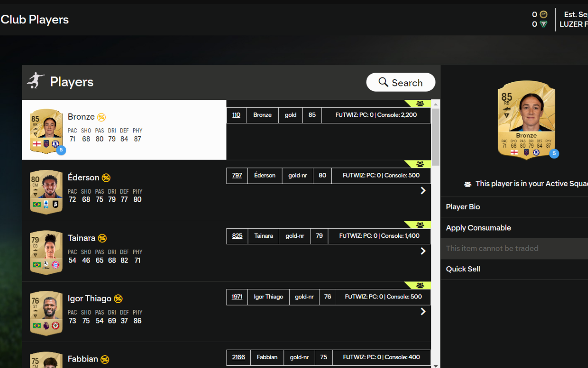
Task: Open Tainara's details via the row chevron
Action: tap(423, 251)
